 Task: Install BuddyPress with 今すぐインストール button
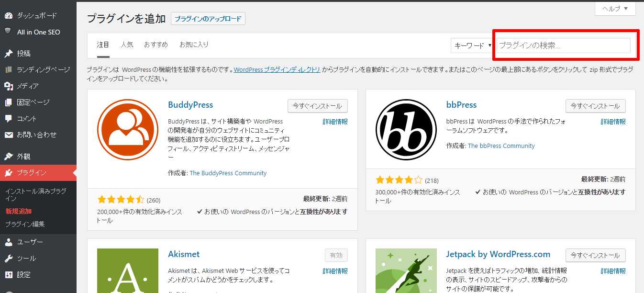tap(318, 106)
